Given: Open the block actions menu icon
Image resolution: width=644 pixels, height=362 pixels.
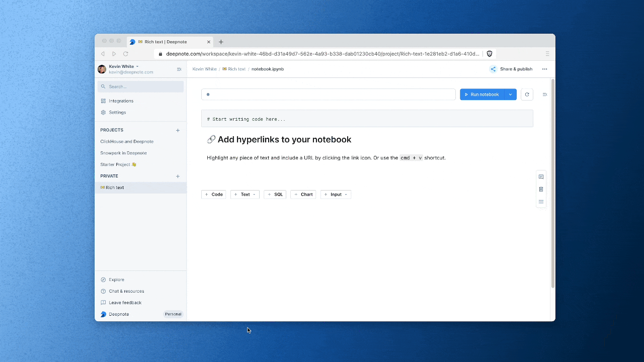Looking at the screenshot, I should click(x=541, y=202).
